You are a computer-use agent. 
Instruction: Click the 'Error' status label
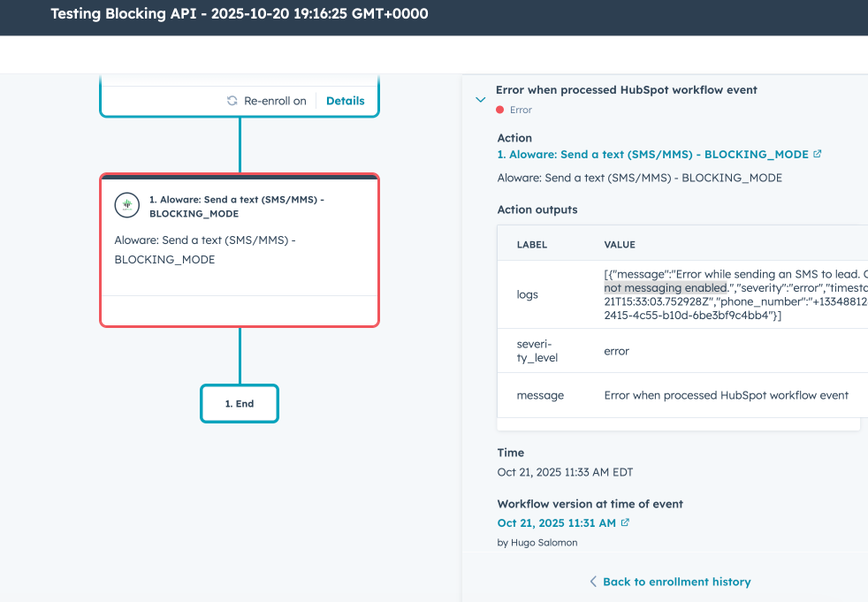coord(521,110)
